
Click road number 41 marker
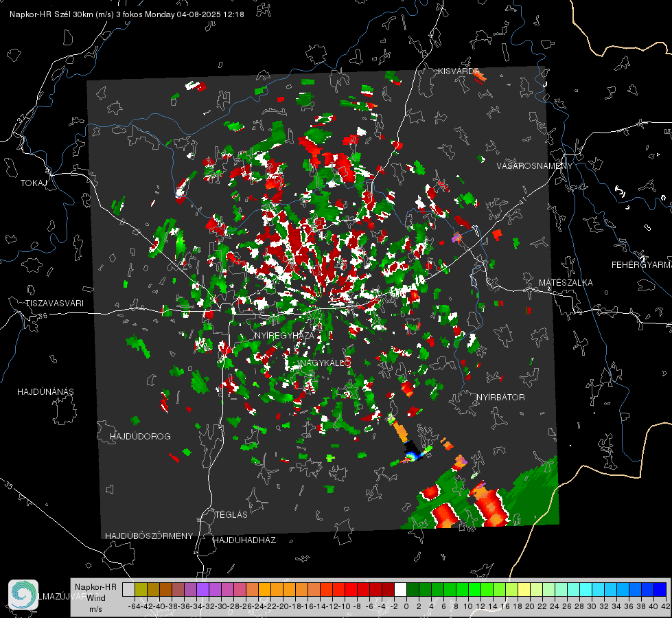522,201
